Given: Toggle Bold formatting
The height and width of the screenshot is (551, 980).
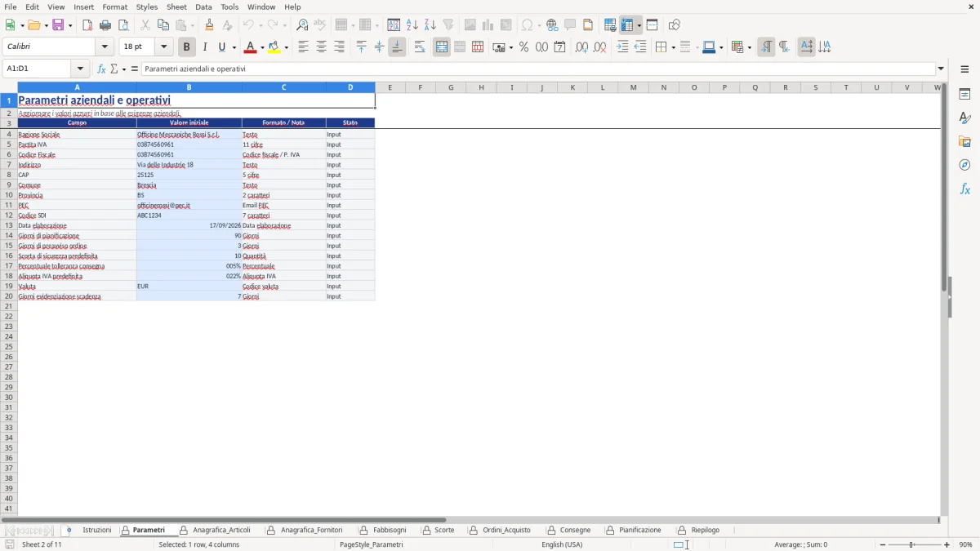Looking at the screenshot, I should coord(187,47).
